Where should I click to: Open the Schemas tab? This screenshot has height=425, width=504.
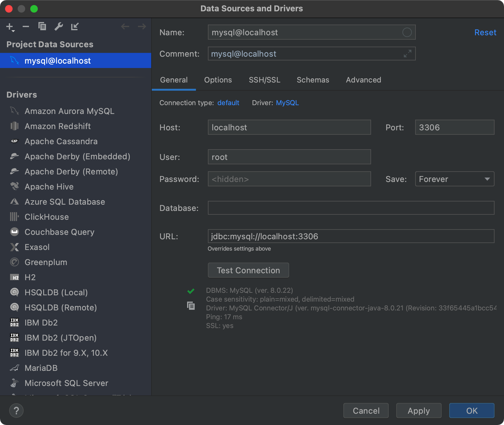tap(313, 80)
